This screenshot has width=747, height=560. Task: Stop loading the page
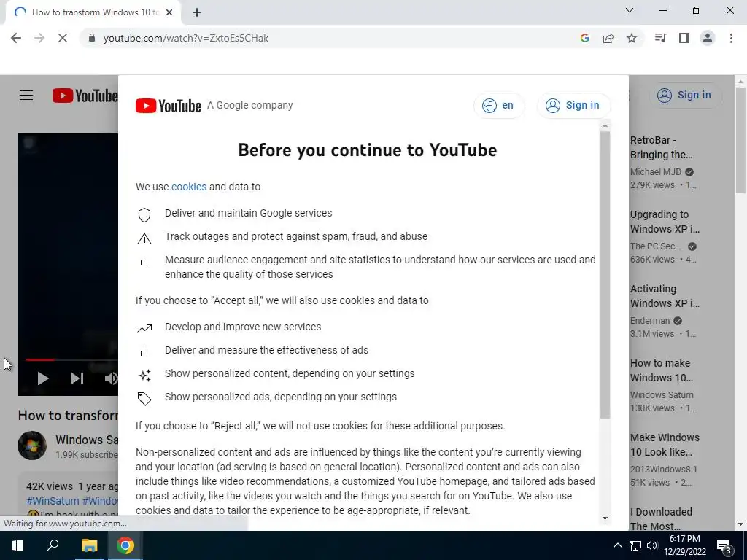(63, 38)
